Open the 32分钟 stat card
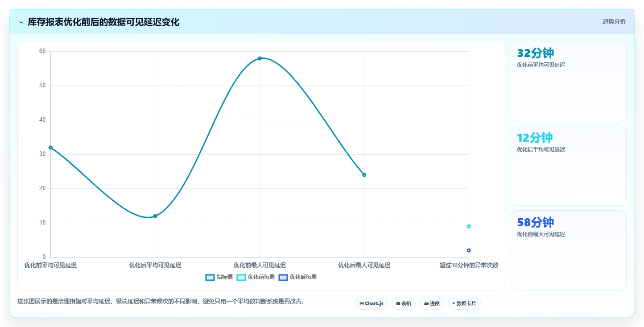The image size is (644, 327). coord(569,81)
